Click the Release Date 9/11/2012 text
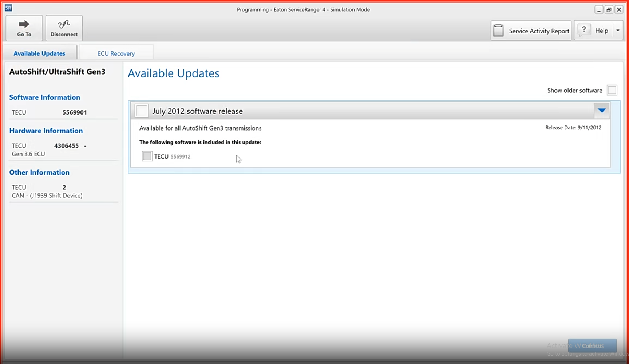Screen dimensions: 629x364 (x=573, y=128)
